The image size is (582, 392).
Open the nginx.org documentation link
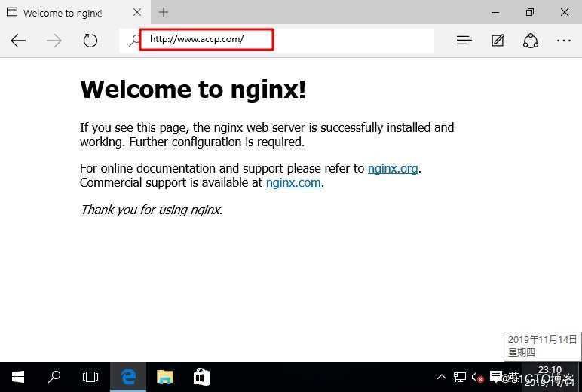coord(393,169)
